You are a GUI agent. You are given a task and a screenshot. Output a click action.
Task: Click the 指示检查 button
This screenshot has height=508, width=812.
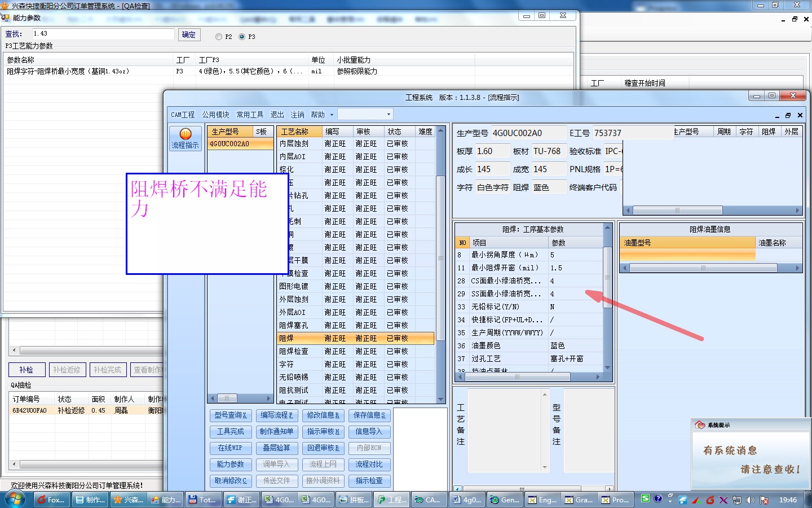tap(369, 480)
